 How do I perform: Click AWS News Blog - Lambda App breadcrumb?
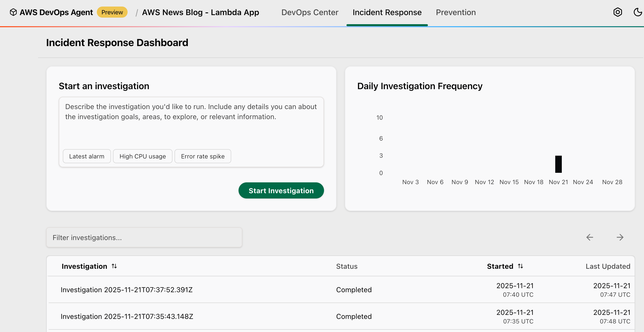[x=200, y=12]
